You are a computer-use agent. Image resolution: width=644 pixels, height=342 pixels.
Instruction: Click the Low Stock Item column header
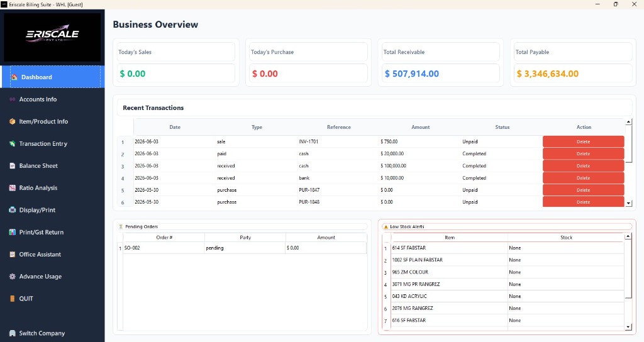pyautogui.click(x=450, y=237)
